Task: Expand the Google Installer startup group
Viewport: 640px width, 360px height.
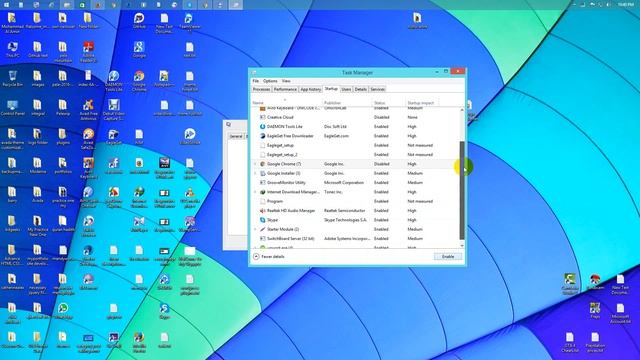Action: [256, 173]
